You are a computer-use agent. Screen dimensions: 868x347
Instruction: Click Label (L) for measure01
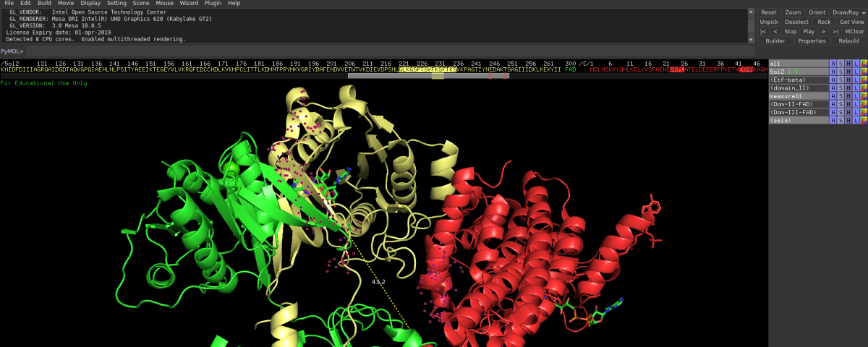[856, 96]
